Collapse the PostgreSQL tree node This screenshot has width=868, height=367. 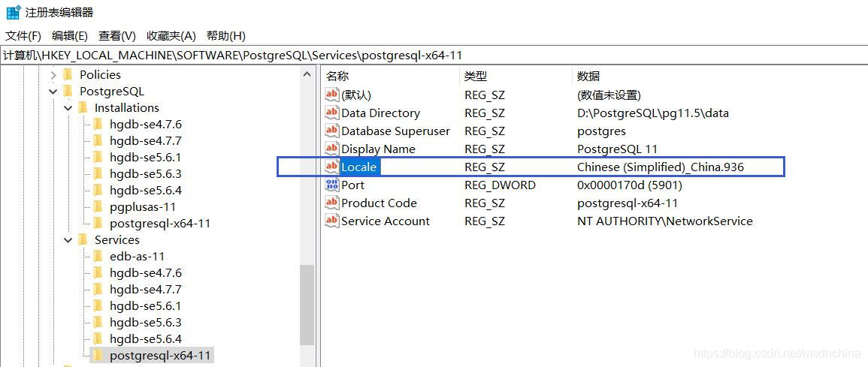[53, 92]
